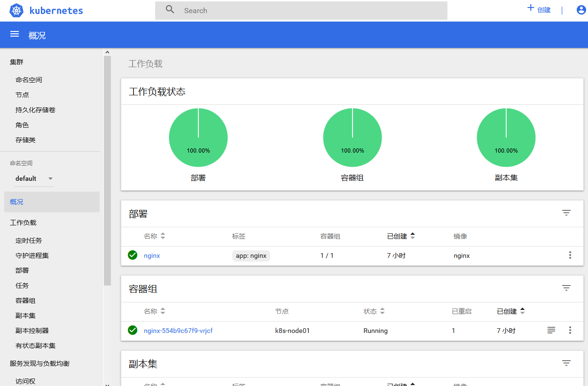The height and width of the screenshot is (386, 588).
Task: Click the 已重启 column header in 容器组
Action: click(x=462, y=311)
